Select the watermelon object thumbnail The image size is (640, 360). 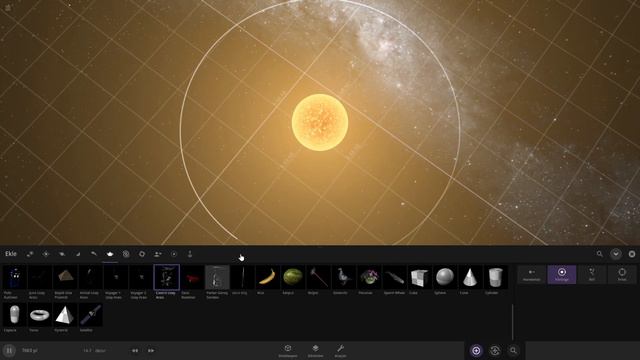pyautogui.click(x=293, y=277)
